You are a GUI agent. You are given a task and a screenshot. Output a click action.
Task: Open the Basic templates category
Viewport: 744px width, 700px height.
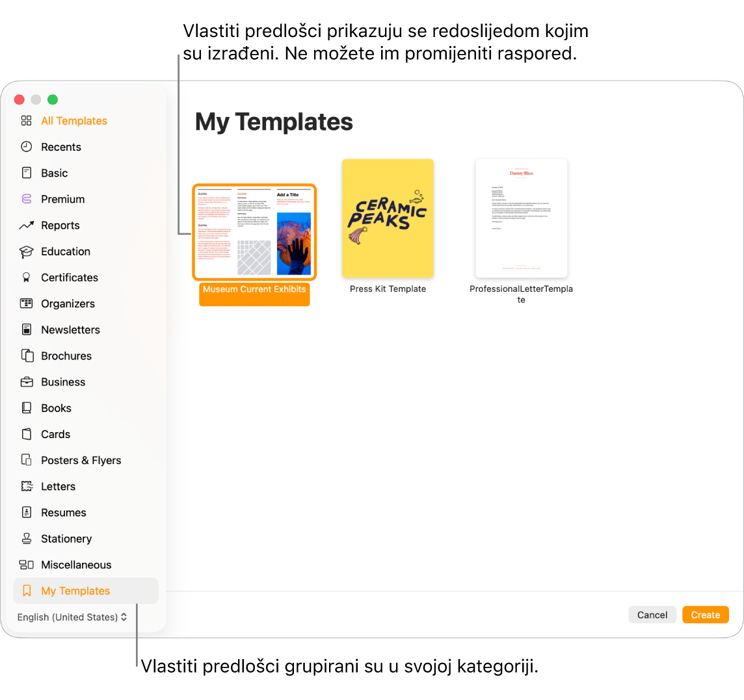pos(55,173)
